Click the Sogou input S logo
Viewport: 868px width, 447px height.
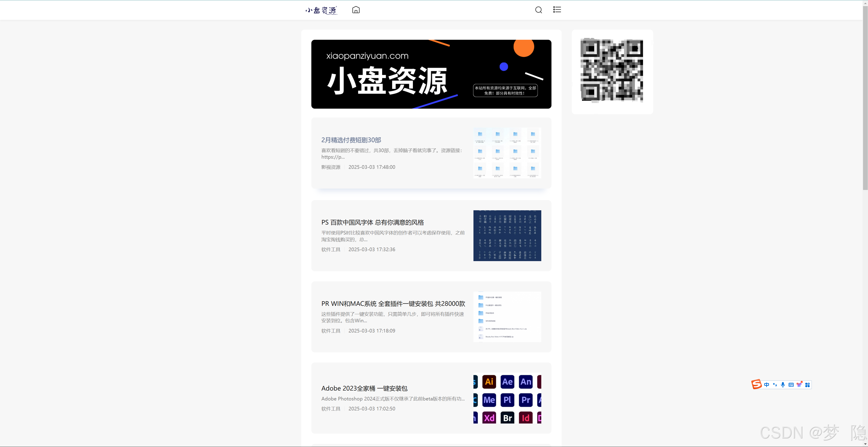pos(757,384)
